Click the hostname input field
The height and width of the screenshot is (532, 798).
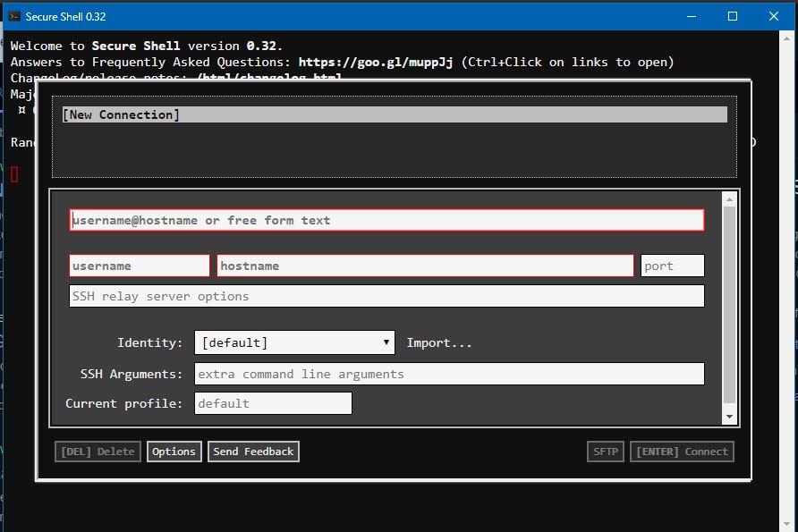[x=426, y=266]
